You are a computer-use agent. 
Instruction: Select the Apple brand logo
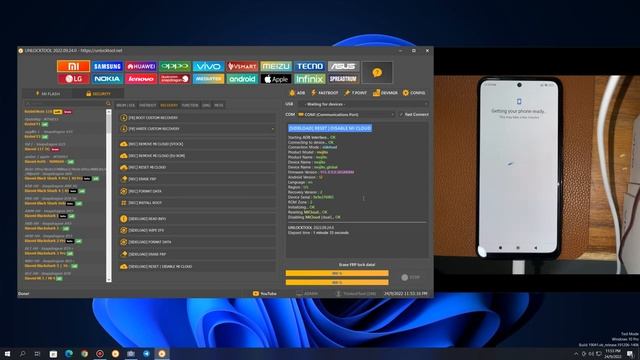click(x=276, y=79)
